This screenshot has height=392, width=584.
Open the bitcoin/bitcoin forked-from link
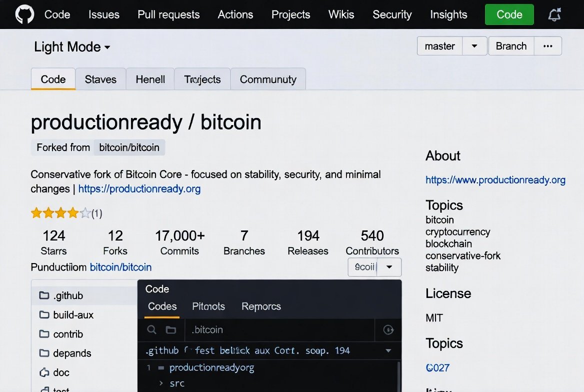pyautogui.click(x=129, y=147)
